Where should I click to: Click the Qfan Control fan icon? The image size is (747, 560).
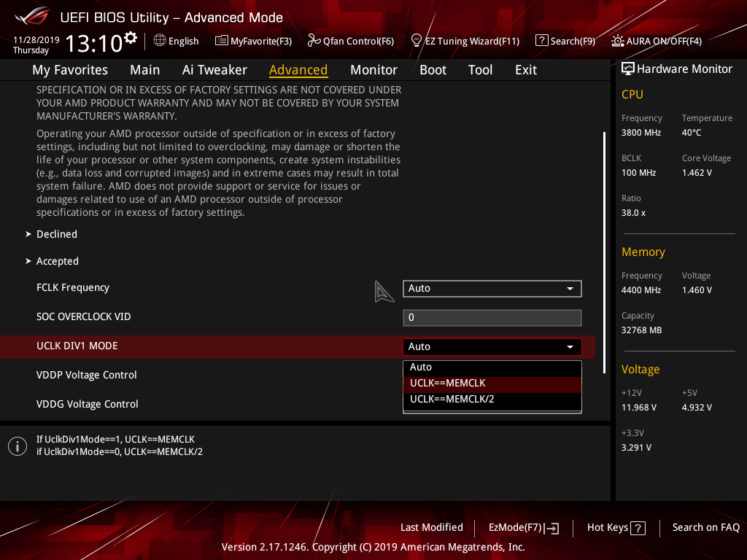coord(314,41)
